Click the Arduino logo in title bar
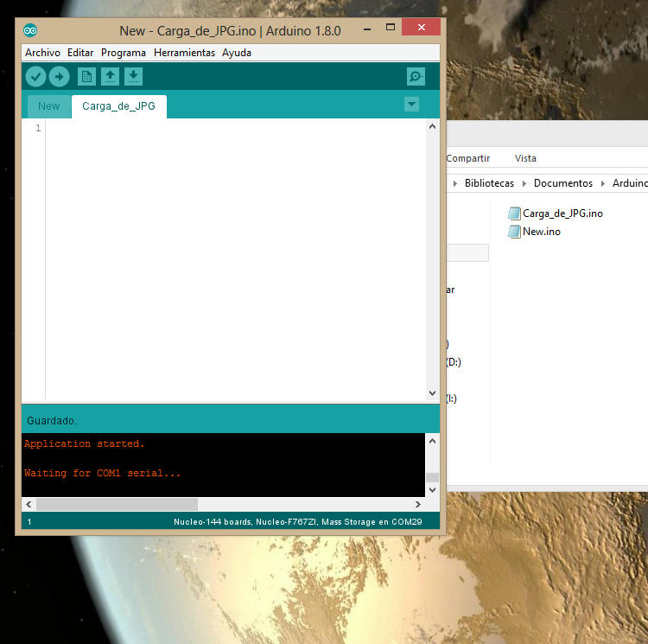This screenshot has height=644, width=648. (x=30, y=30)
